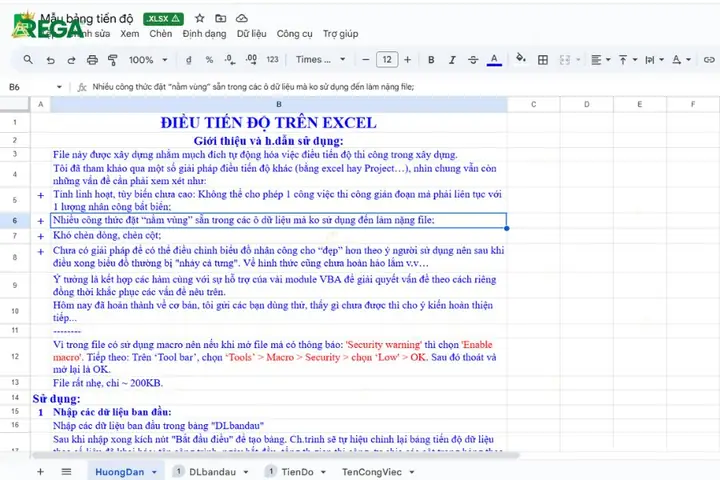This screenshot has height=480, width=720.
Task: Expand the name box dropdown arrow
Action: pos(59,87)
